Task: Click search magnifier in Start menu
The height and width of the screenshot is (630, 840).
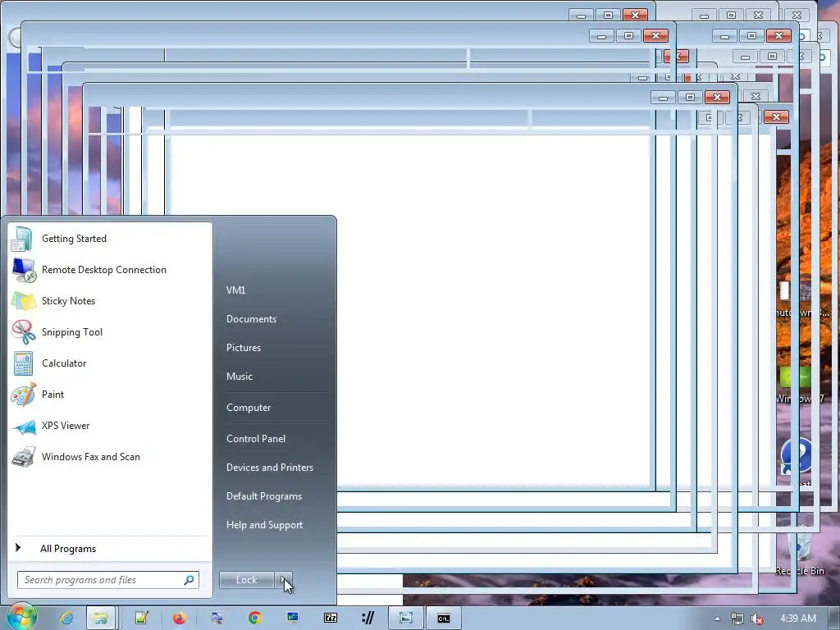Action: [x=189, y=580]
